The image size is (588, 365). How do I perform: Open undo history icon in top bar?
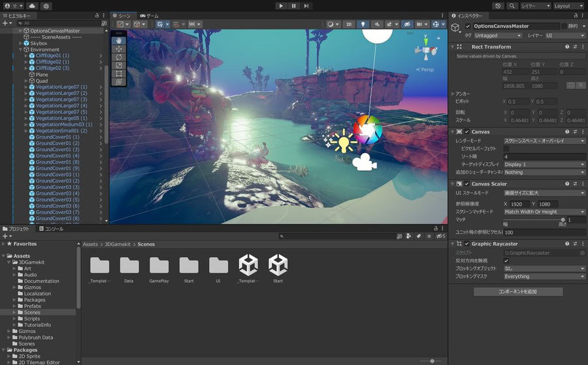[498, 6]
